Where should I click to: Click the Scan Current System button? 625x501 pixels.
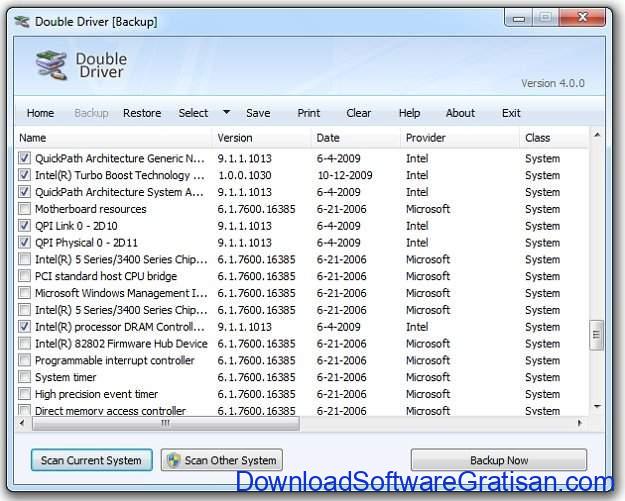92,460
